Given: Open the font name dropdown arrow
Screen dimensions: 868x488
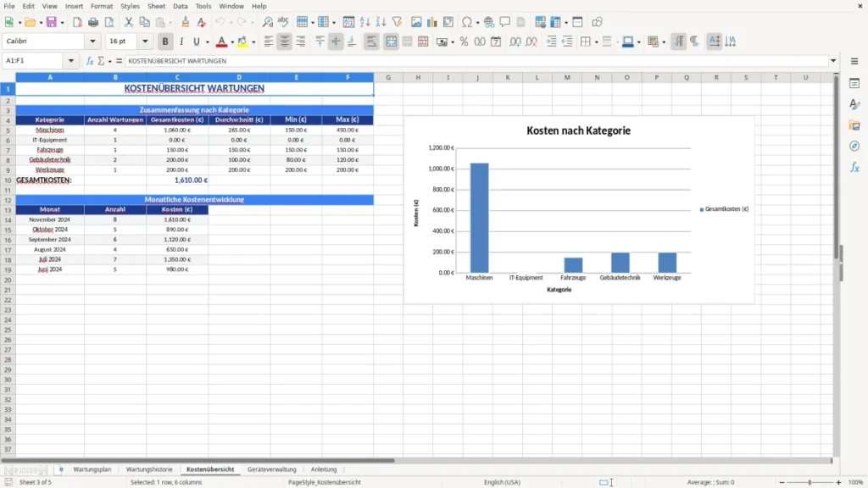Looking at the screenshot, I should click(x=92, y=41).
